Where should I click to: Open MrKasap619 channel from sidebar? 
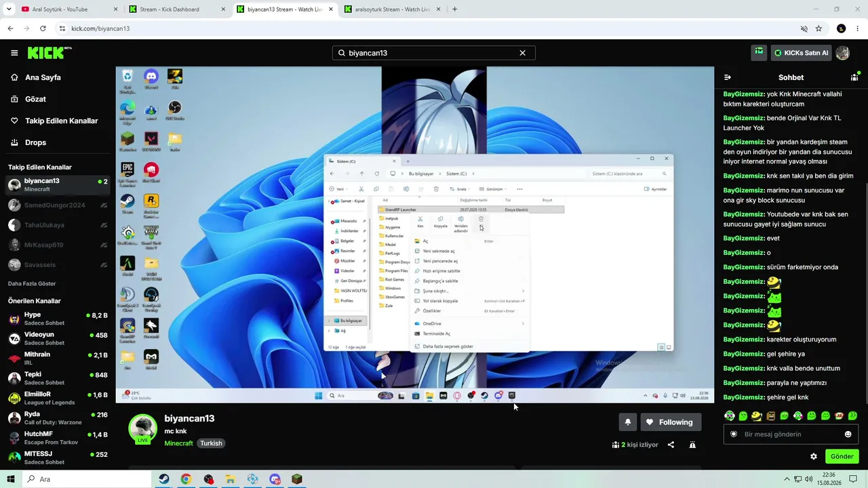coord(58,245)
